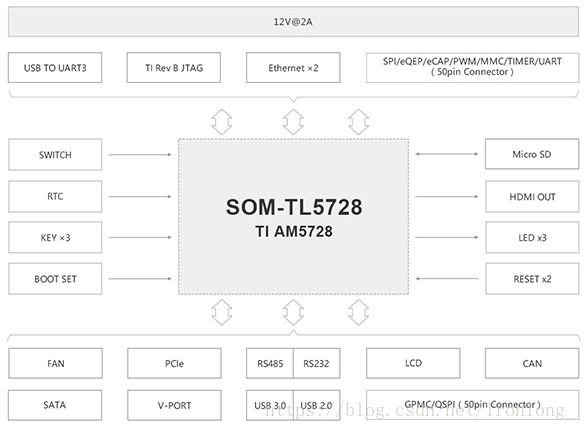
Task: Click the TI Rev B JTAG block
Action: tap(174, 68)
